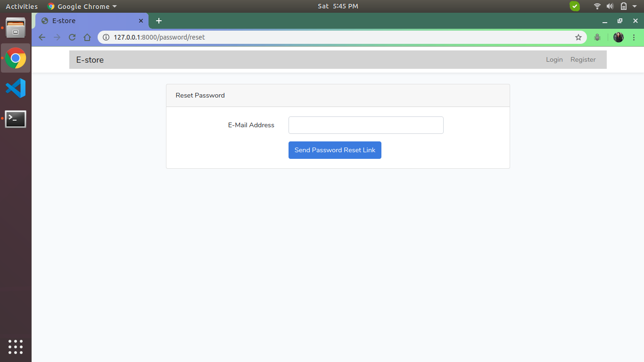Open the Chrome profile avatar
This screenshot has height=362, width=644.
tap(619, 37)
